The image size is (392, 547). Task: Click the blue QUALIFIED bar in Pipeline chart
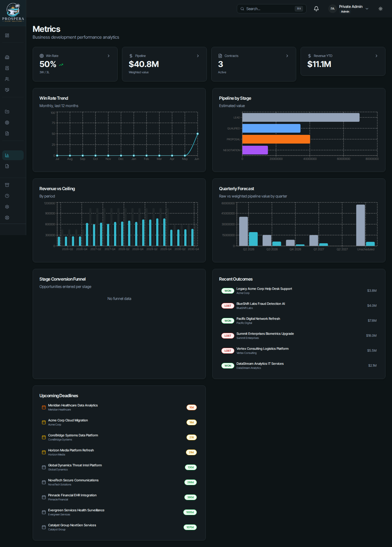coord(271,128)
